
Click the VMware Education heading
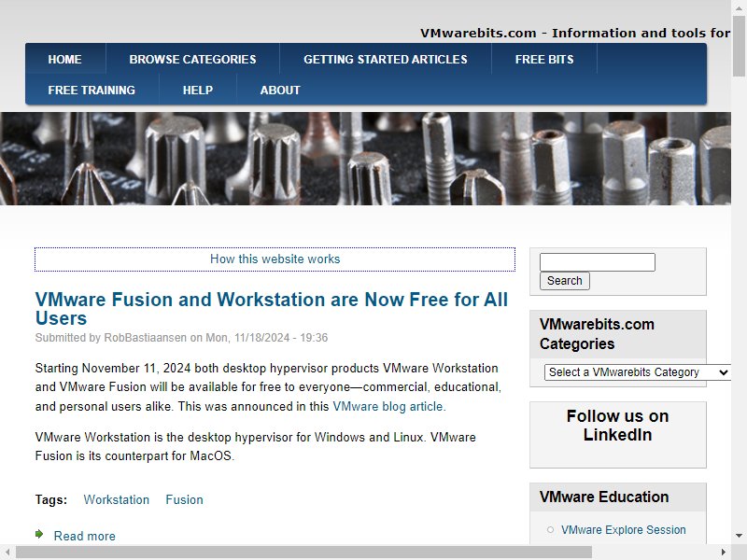tap(604, 497)
